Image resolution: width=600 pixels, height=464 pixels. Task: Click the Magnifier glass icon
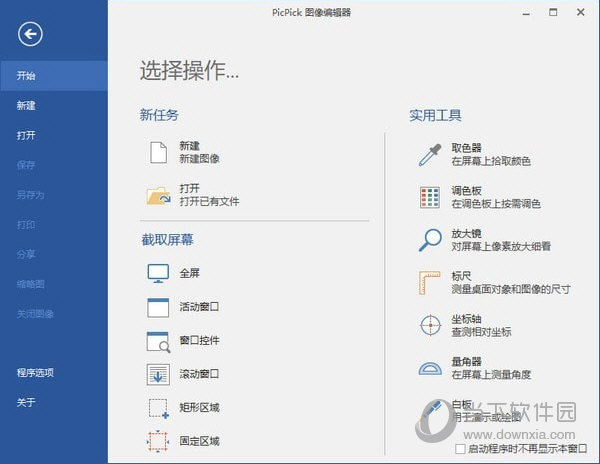[430, 240]
